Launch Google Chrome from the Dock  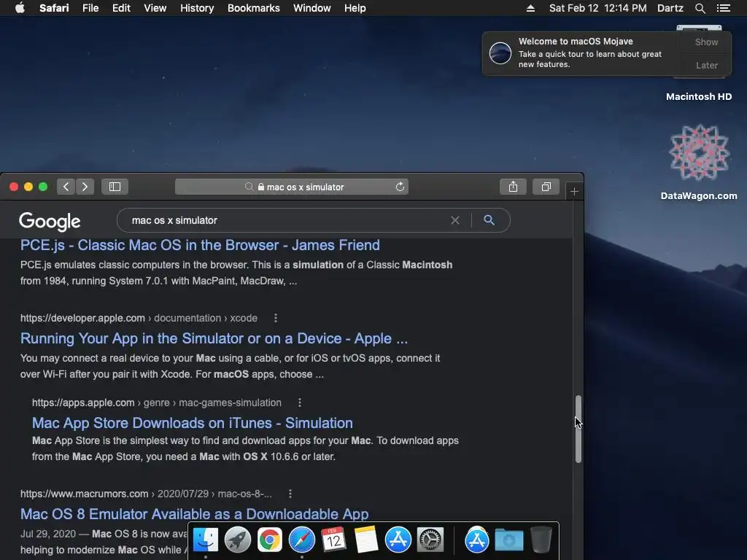[270, 540]
